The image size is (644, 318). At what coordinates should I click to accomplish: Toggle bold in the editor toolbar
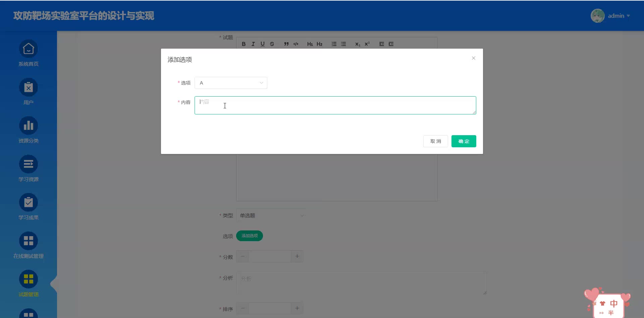tap(244, 44)
